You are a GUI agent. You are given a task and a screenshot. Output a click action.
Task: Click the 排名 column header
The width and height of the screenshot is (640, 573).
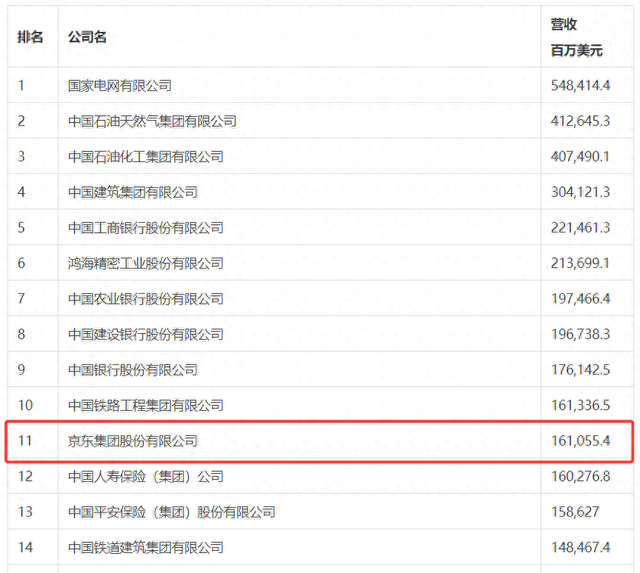click(x=30, y=37)
